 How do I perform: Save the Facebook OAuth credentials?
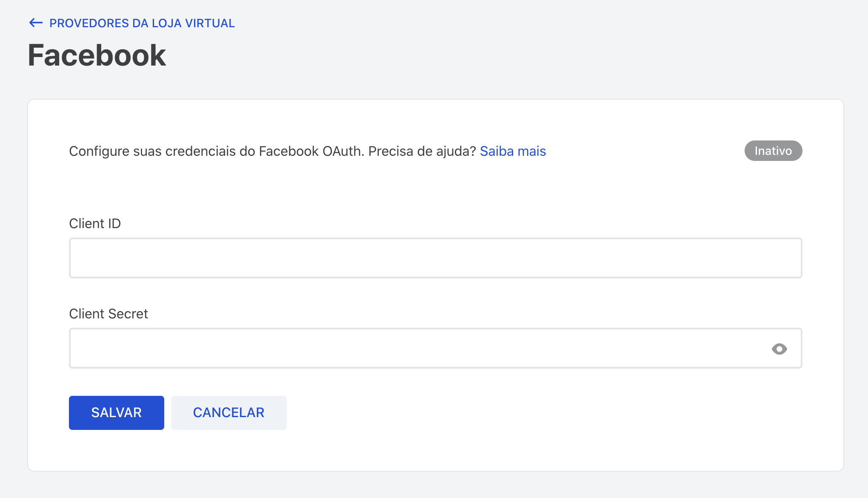(116, 412)
